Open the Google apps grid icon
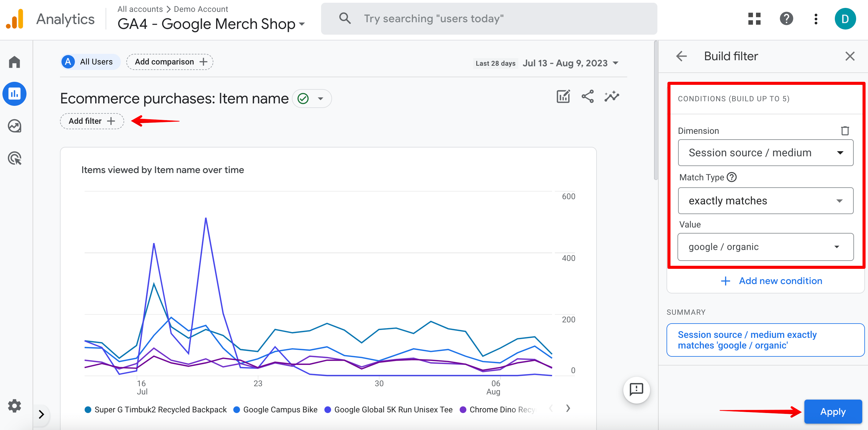Viewport: 868px width, 430px height. [754, 19]
